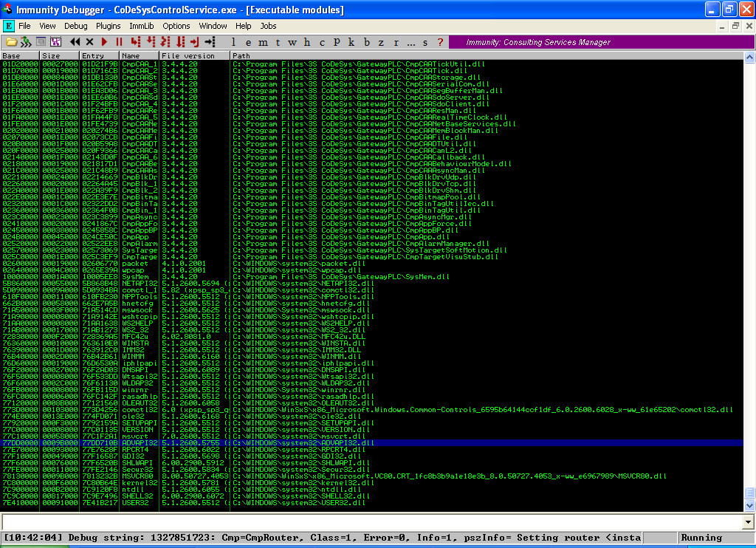Pause execution with the red pause icon
Viewport: 756px width, 548px height.
[x=120, y=42]
